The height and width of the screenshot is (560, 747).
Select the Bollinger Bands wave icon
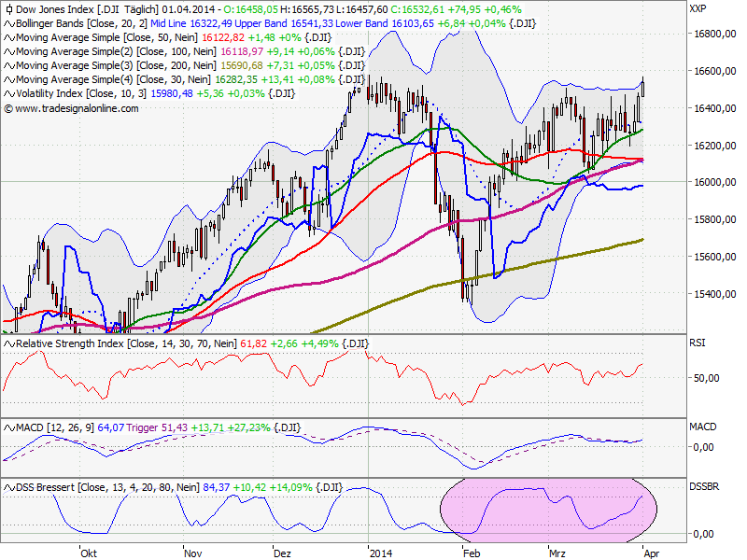(8, 23)
